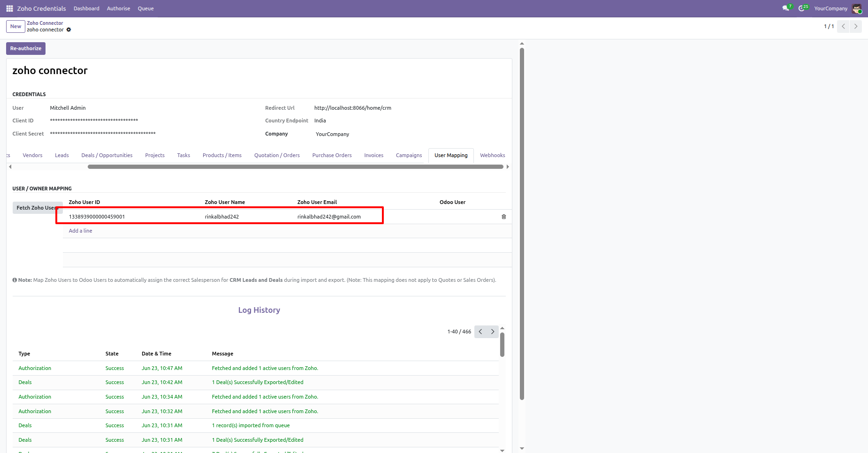Open the conversations messages icon
The width and height of the screenshot is (868, 453).
pos(786,8)
